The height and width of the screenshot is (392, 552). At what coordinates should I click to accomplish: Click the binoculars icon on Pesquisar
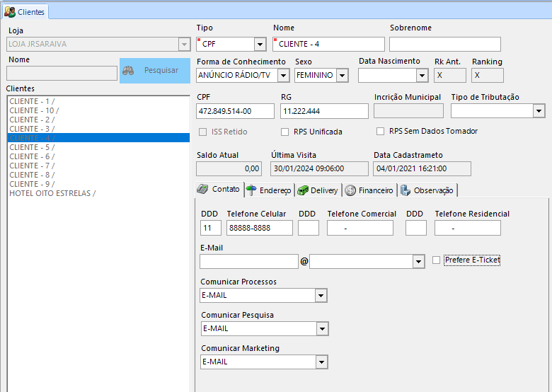point(128,70)
